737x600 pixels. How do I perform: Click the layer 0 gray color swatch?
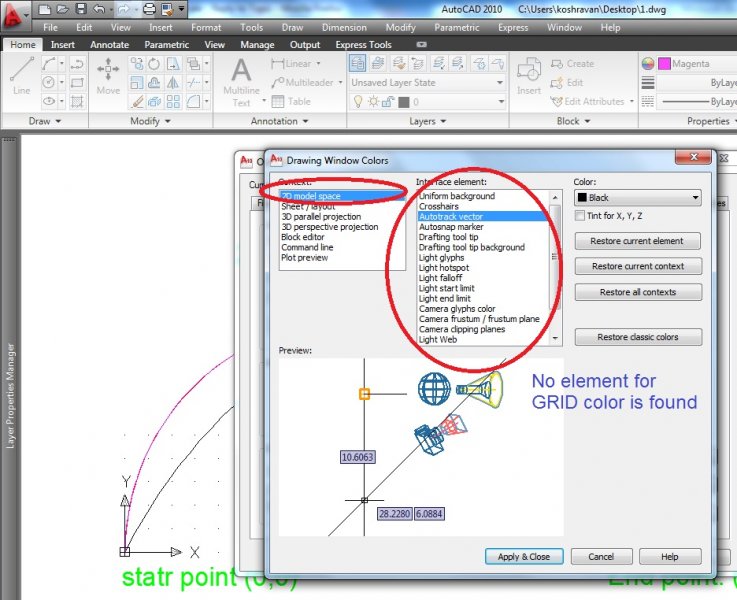coord(404,102)
